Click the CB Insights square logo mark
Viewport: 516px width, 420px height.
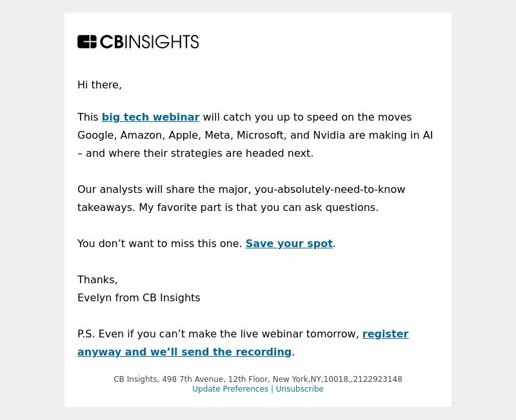[x=87, y=42]
